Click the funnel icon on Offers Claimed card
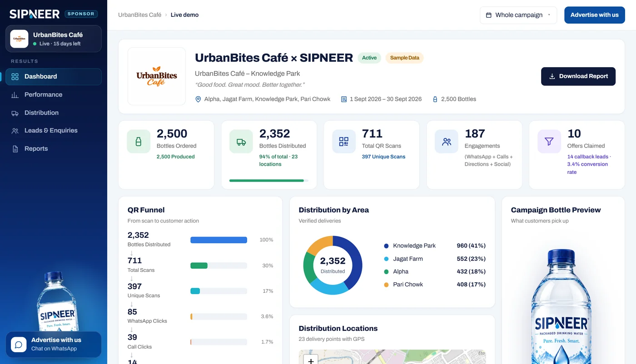The height and width of the screenshot is (364, 636). (549, 142)
